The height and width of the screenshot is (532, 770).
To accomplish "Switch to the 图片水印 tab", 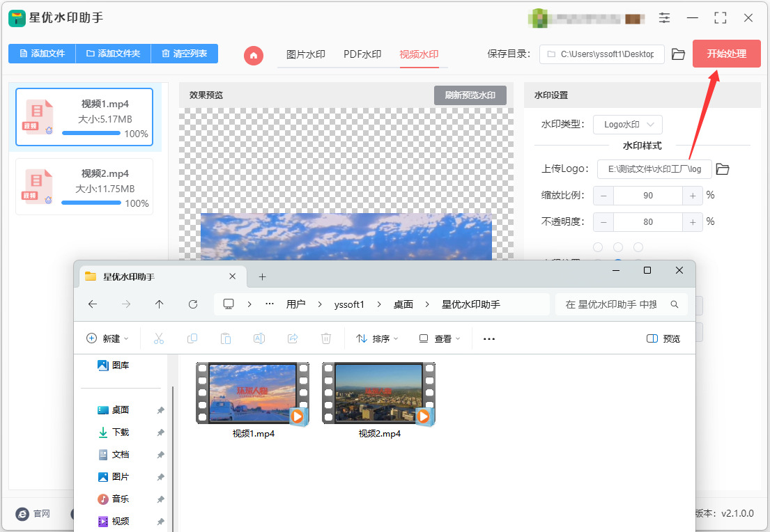I will coord(306,54).
